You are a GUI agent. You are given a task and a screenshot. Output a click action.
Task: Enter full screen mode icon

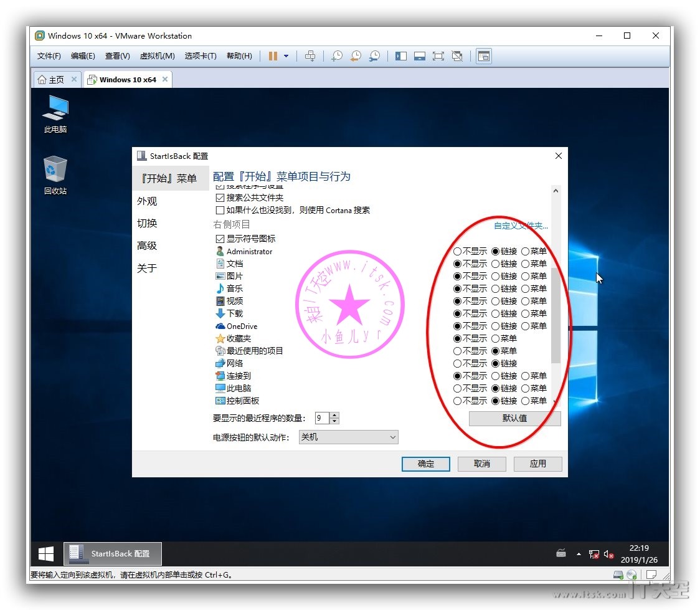click(x=438, y=56)
